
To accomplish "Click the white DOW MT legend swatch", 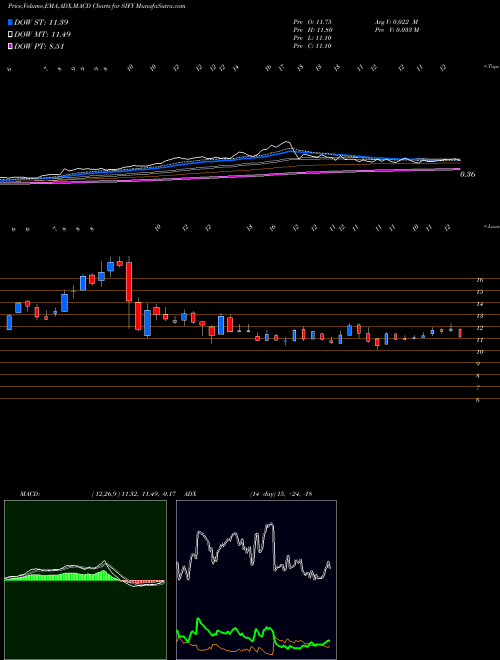I will pyautogui.click(x=11, y=35).
